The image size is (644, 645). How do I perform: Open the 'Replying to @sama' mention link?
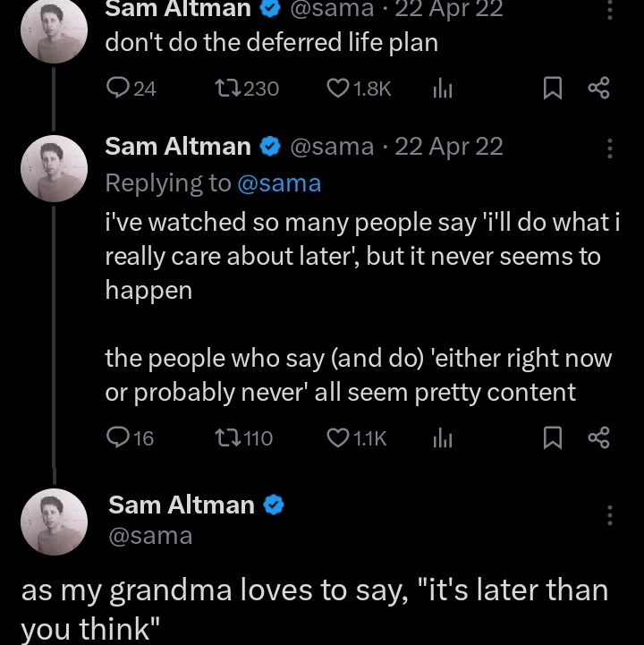pyautogui.click(x=278, y=183)
